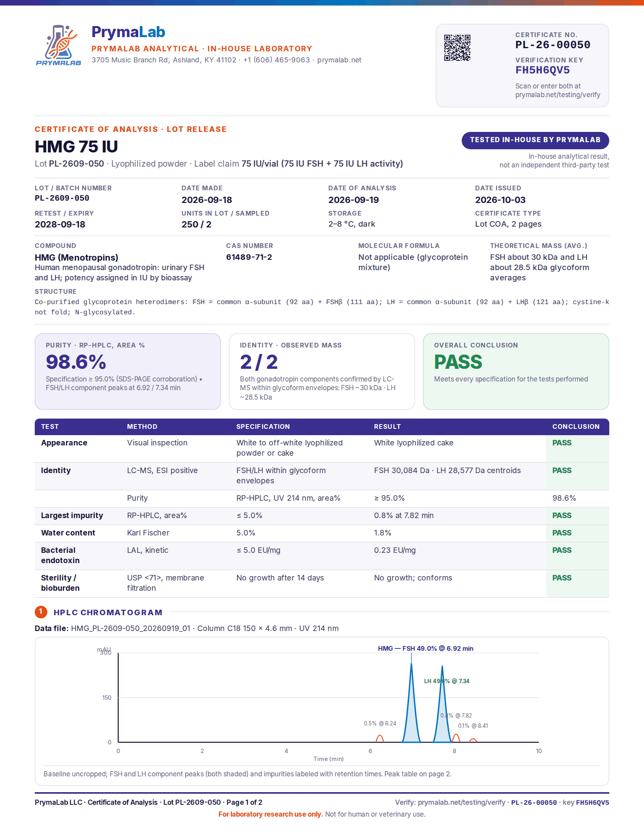This screenshot has width=644, height=834.
Task: Click the 0.5% @ 6.24 impurity label
Action: coord(380,723)
